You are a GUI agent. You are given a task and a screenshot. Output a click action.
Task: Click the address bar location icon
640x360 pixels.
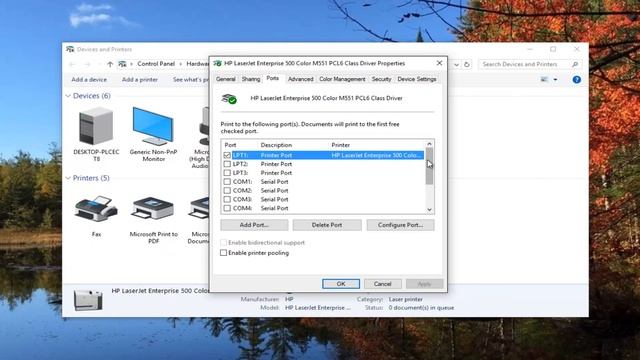(x=122, y=64)
